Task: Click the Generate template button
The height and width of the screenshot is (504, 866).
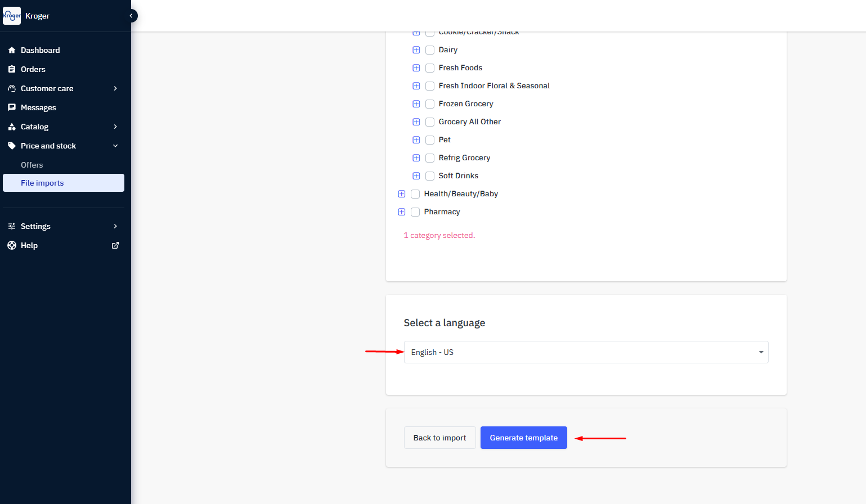Action: tap(523, 438)
